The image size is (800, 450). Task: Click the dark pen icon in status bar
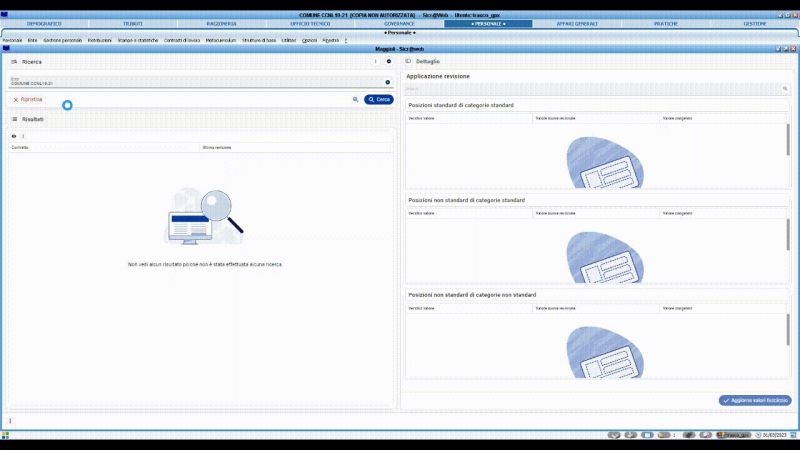pos(689,435)
